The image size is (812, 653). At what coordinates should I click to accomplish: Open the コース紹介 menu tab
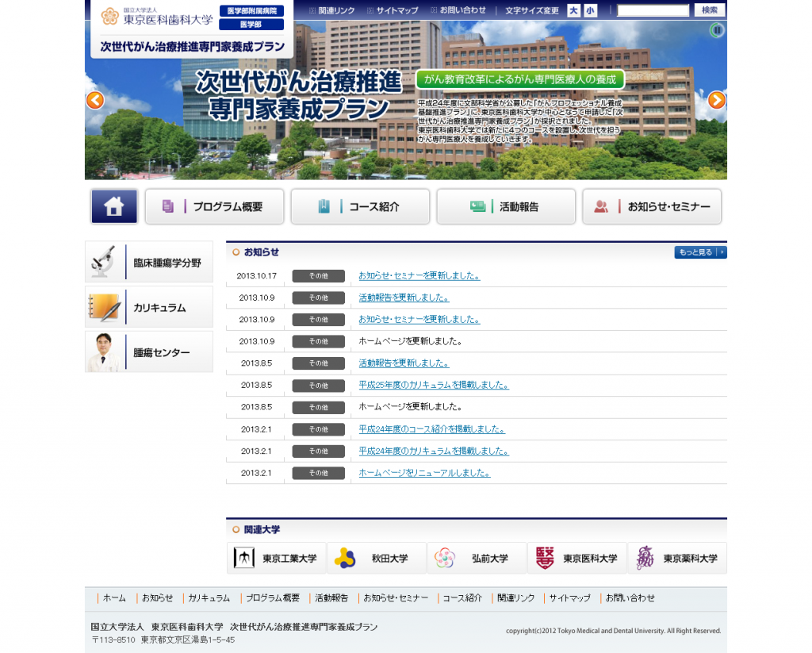click(x=360, y=206)
